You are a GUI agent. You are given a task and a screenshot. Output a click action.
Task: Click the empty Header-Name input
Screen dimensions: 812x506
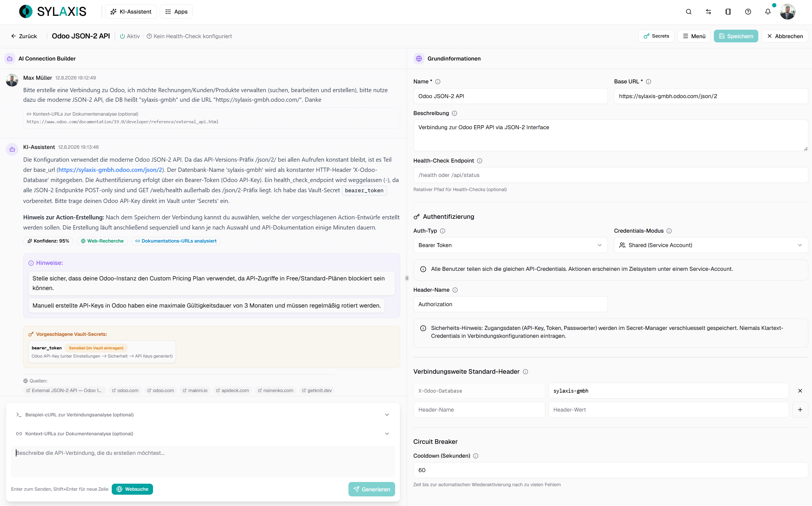pos(479,410)
